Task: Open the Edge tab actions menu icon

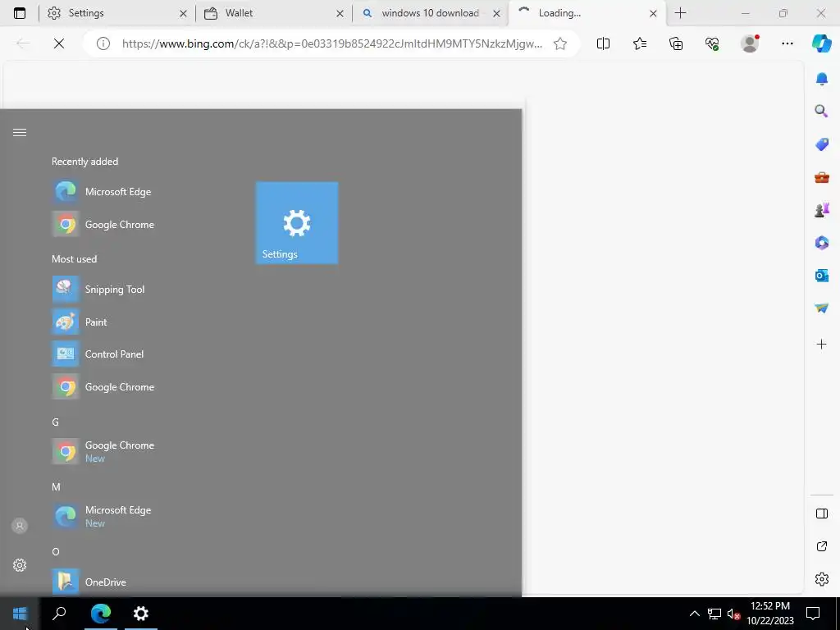Action: click(20, 13)
